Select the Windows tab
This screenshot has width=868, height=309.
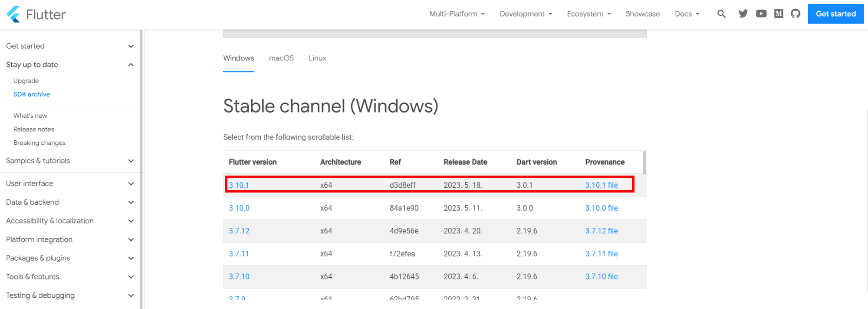(239, 58)
